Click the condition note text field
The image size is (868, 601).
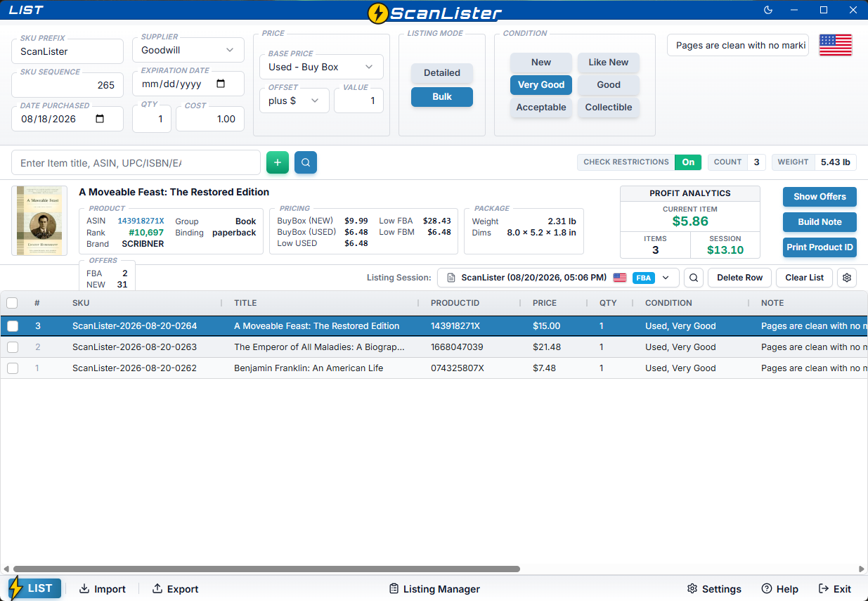coord(738,46)
